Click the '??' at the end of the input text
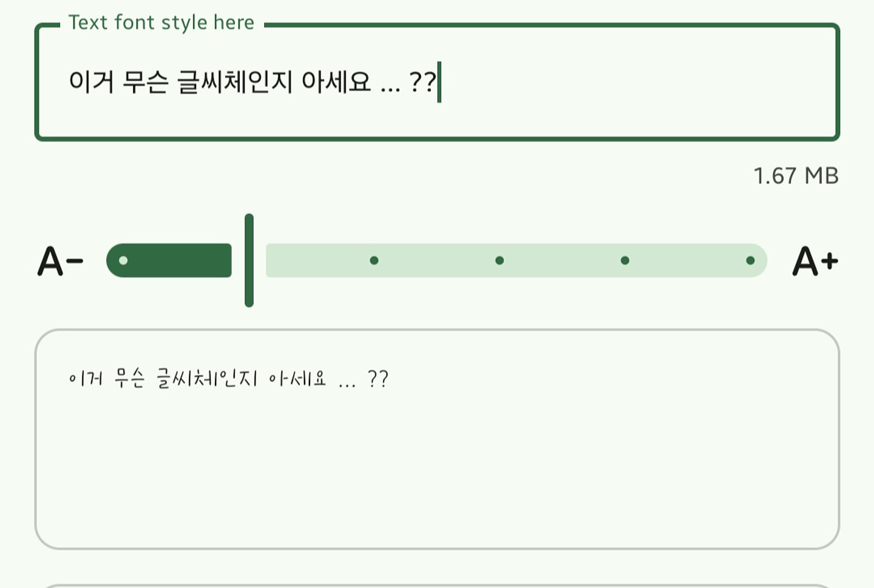 (x=422, y=81)
